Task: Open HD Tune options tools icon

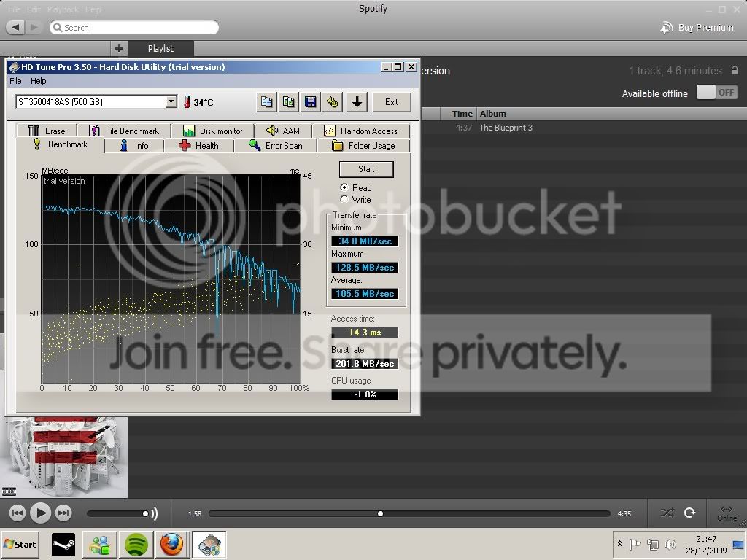Action: pos(333,102)
